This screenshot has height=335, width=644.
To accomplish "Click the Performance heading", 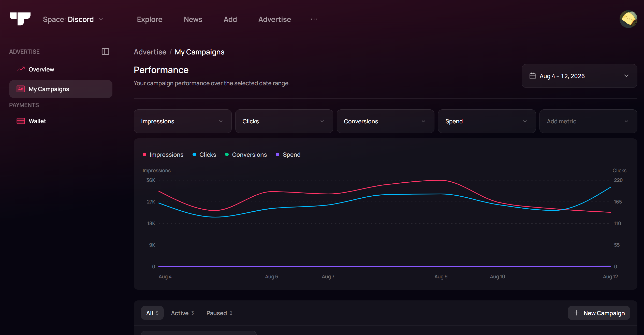I will click(161, 70).
